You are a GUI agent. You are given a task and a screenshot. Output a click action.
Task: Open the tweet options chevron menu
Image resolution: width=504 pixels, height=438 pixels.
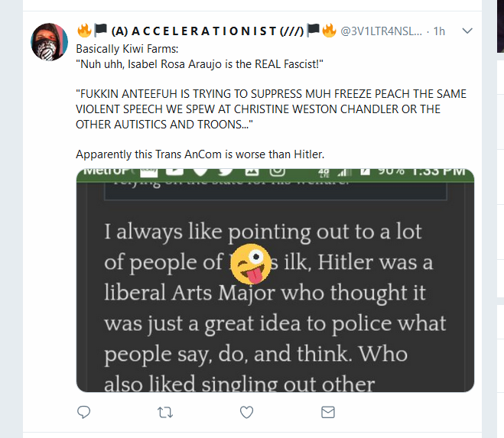467,31
